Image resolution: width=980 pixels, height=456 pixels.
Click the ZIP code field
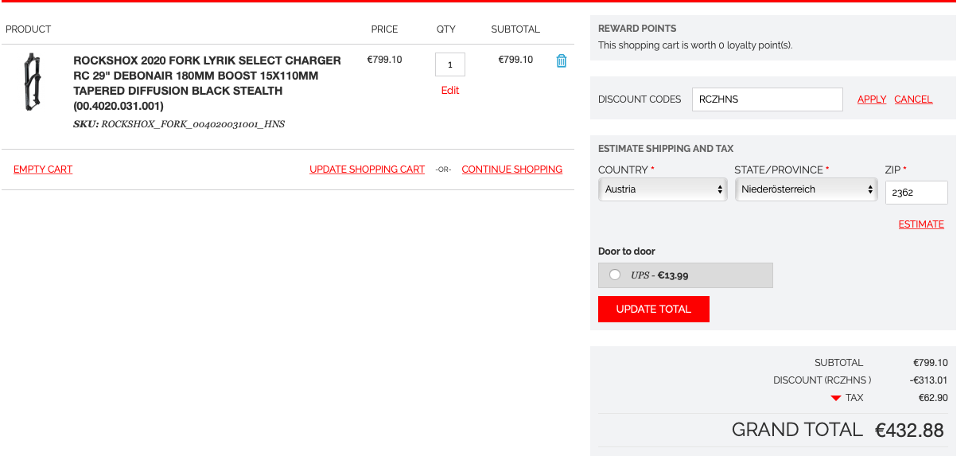916,193
